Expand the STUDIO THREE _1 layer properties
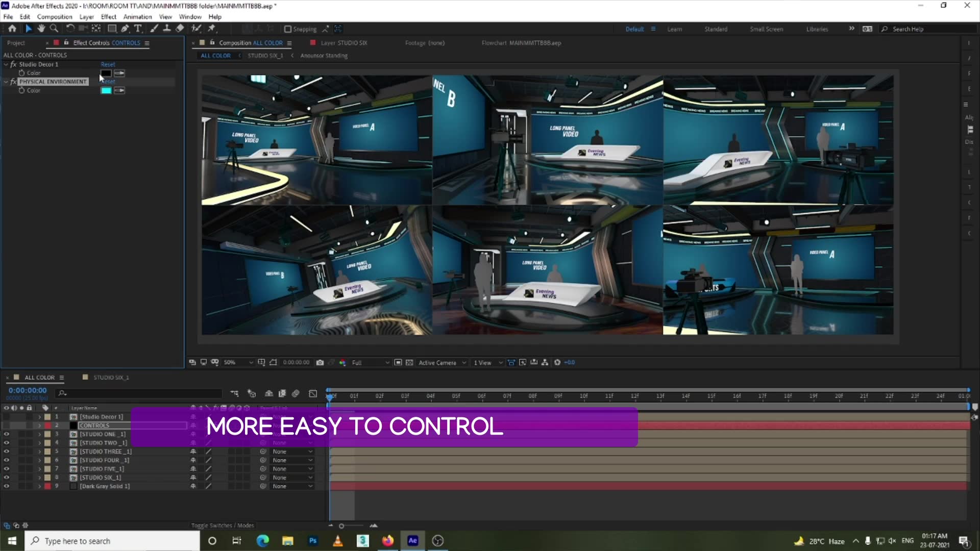This screenshot has width=980, height=551. [x=39, y=452]
